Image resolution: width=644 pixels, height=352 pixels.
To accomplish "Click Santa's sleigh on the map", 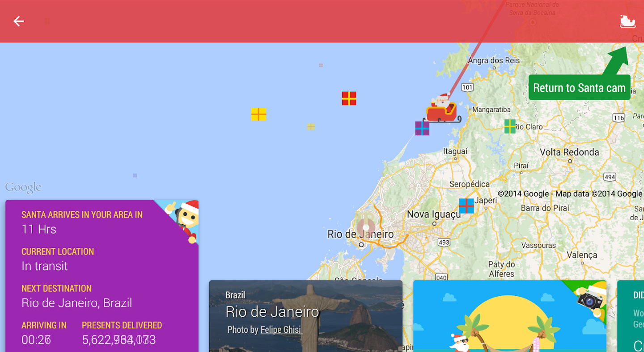I will coord(442,109).
